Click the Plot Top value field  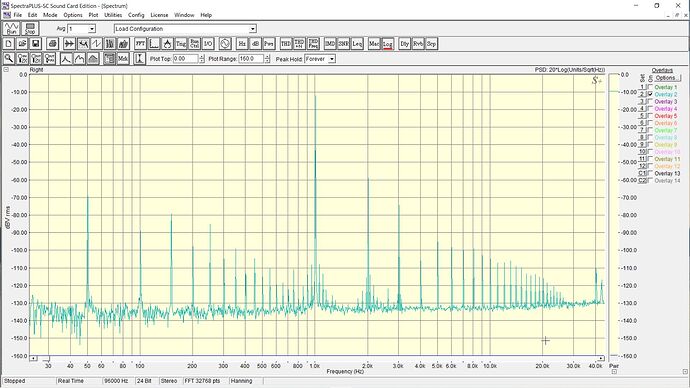(x=185, y=59)
